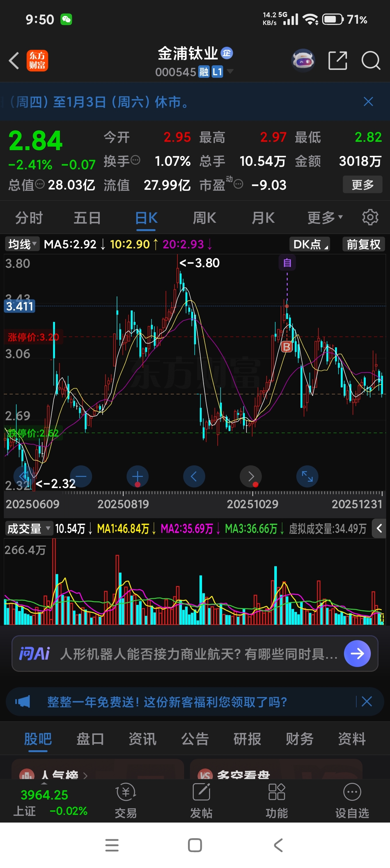Move chart right with arrow button
Image resolution: width=390 pixels, height=868 pixels.
point(251,477)
